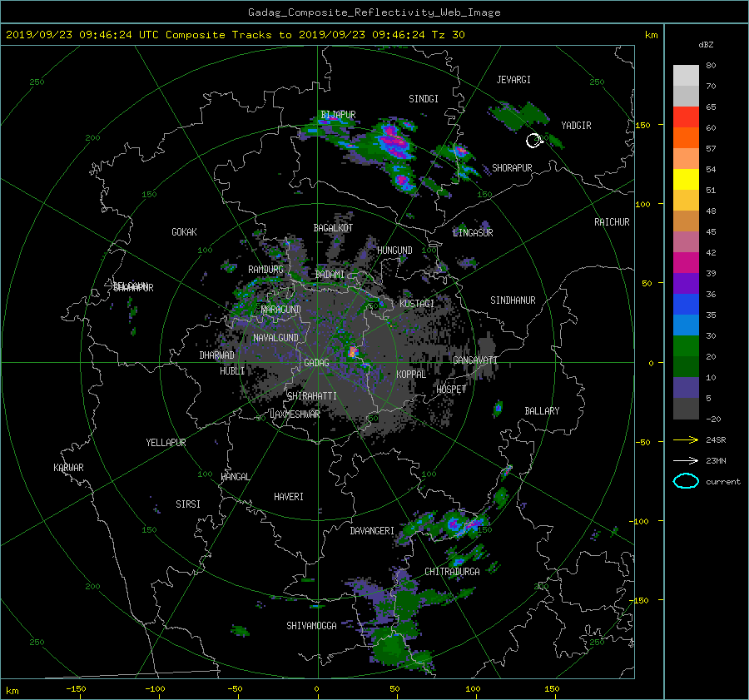Click the blue 35 dBZ legend swatch
This screenshot has width=749, height=700.
[x=686, y=304]
